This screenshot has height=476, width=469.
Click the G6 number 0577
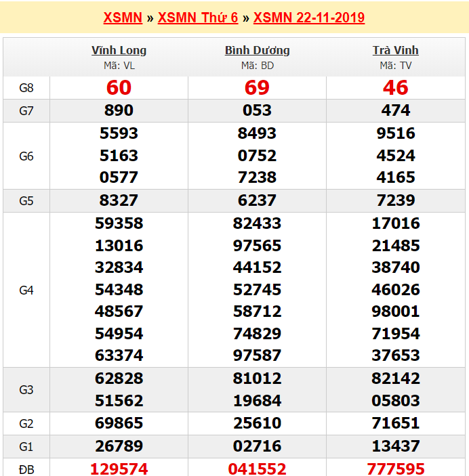pos(119,177)
